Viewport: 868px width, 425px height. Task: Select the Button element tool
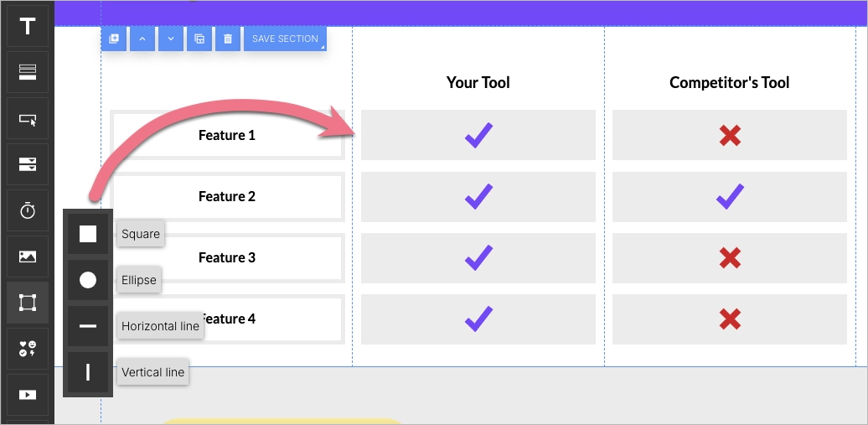pos(28,119)
